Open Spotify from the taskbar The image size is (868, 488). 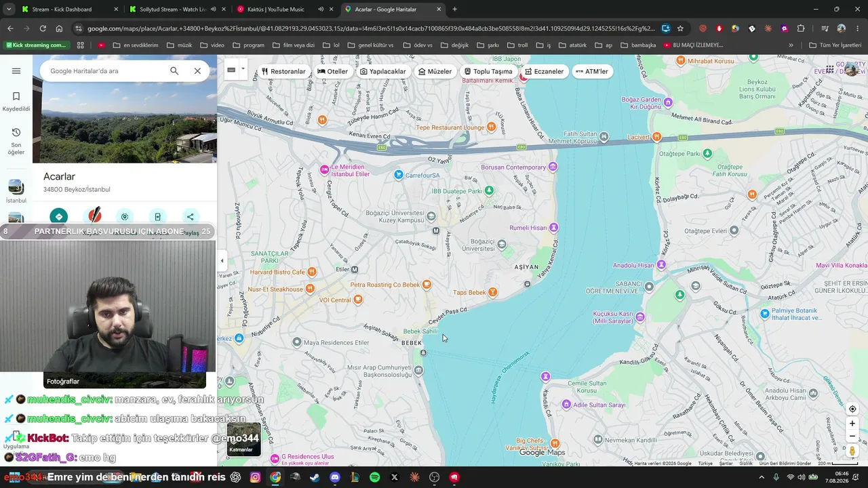(x=374, y=477)
